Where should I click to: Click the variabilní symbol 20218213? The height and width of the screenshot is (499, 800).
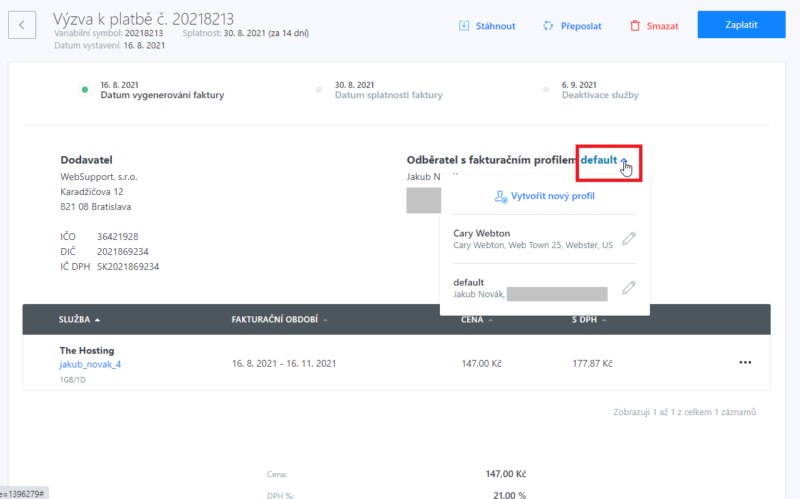pos(144,33)
